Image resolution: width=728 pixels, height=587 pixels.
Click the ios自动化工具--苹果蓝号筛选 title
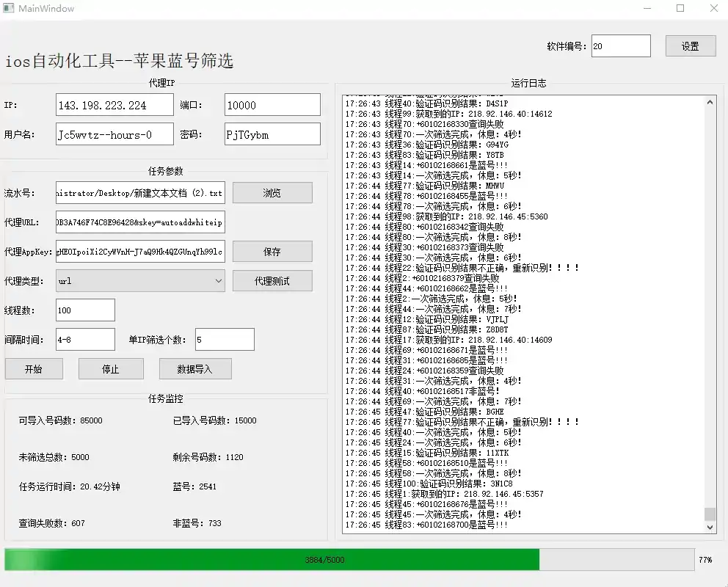120,61
